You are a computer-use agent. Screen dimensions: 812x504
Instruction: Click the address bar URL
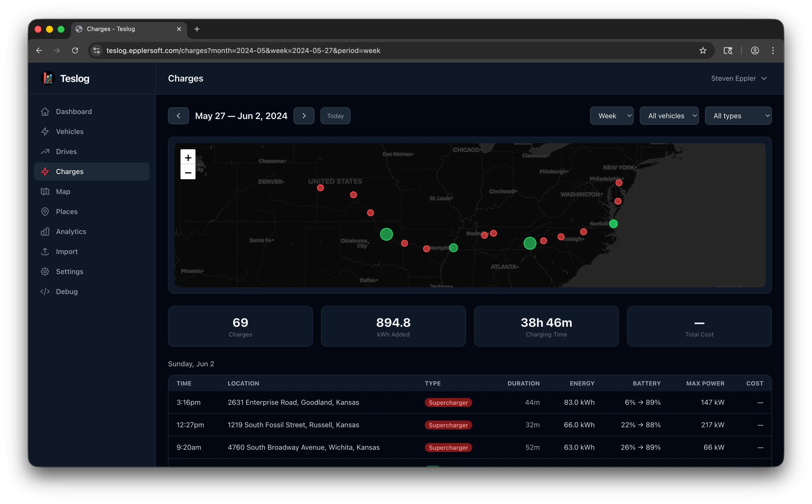click(x=243, y=51)
